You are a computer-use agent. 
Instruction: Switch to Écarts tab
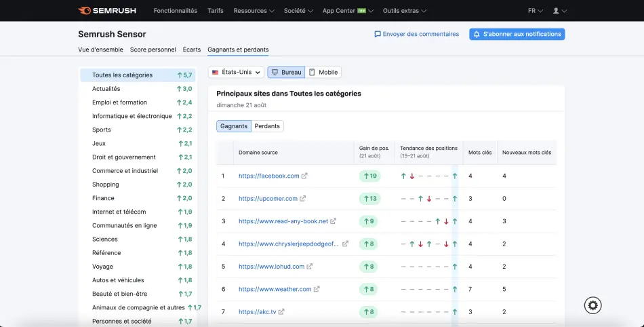[x=192, y=50]
